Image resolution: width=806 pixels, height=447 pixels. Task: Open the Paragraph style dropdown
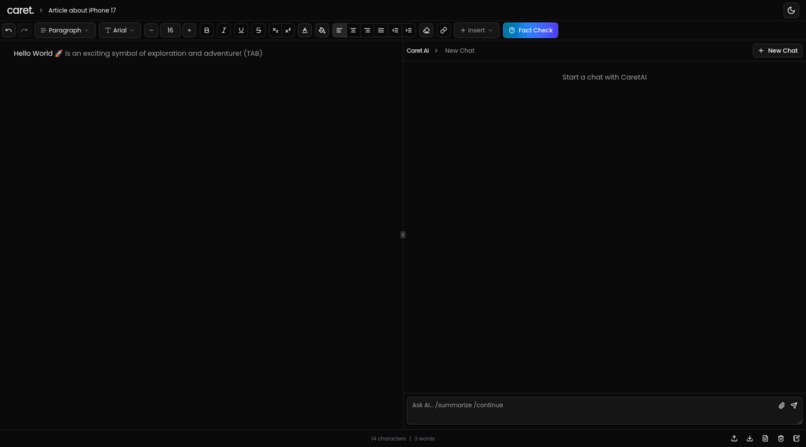pos(65,30)
